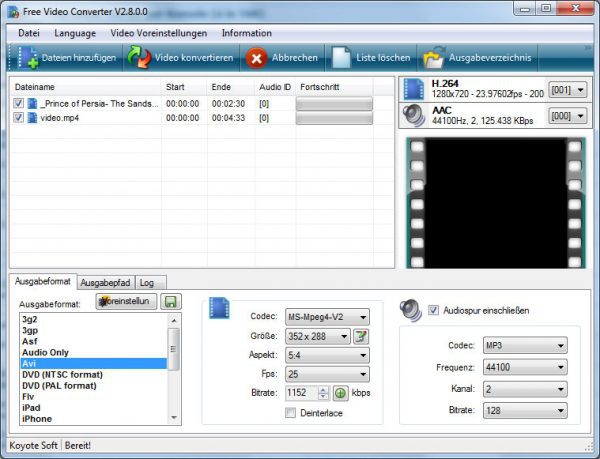Select the DVD (NTSC format) entry
This screenshot has width=600, height=459.
click(94, 374)
